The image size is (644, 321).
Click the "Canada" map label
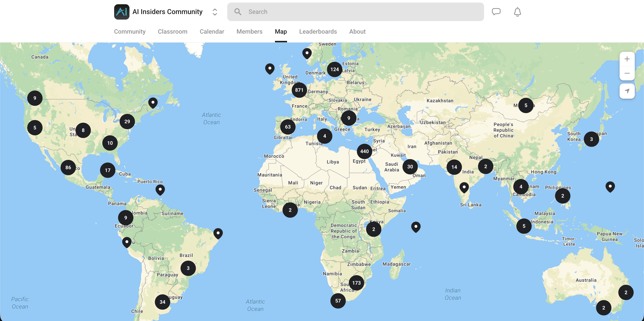40,57
